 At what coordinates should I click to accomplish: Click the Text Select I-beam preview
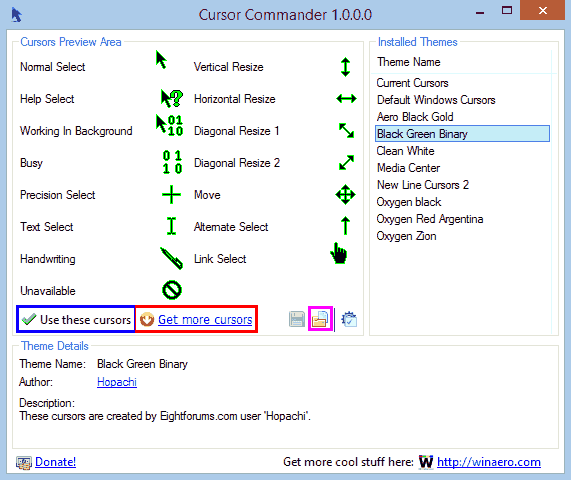[172, 226]
